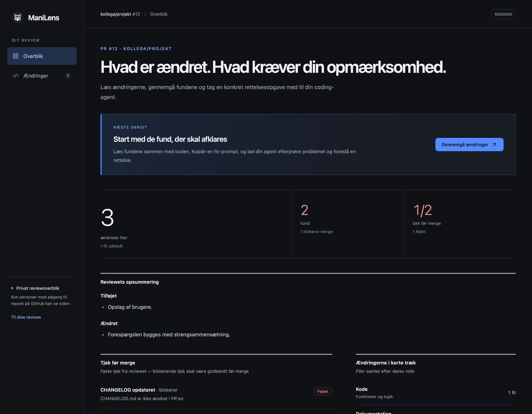The width and height of the screenshot is (532, 414).
Task: Click 'CHANGELOG.md er ikke ændret i PR'en.'
Action: [142, 398]
